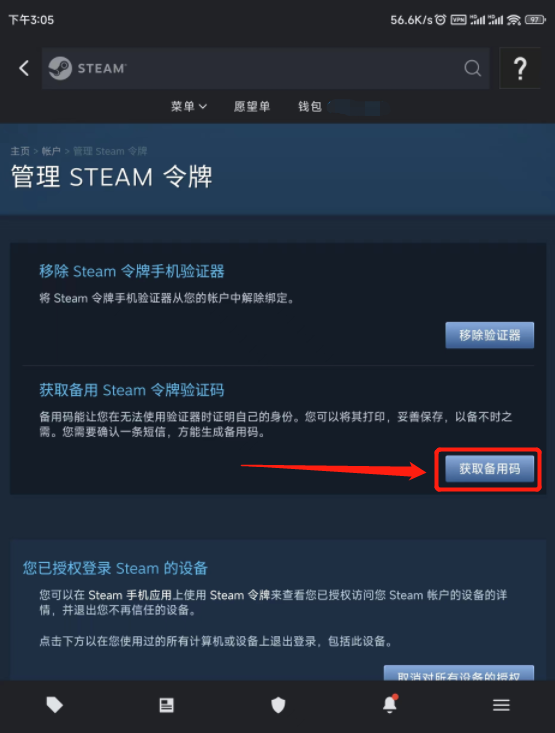Screen dimensions: 555x733
Task: Open the 钱包 menu item
Action: (310, 107)
